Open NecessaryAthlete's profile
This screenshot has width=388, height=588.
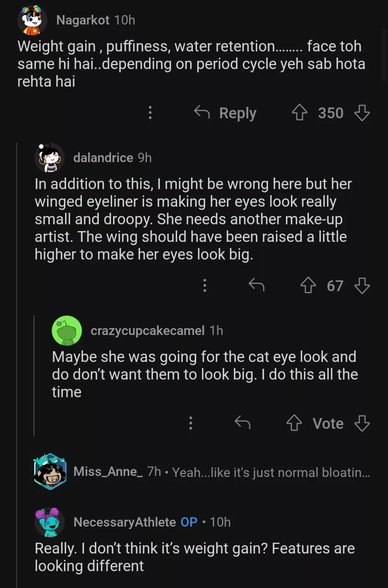click(x=125, y=522)
